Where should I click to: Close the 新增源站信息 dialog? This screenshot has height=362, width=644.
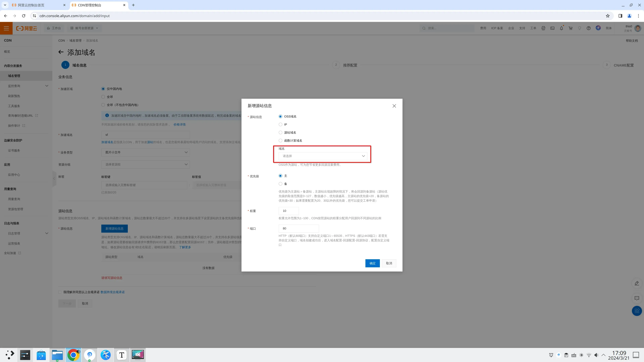[394, 106]
